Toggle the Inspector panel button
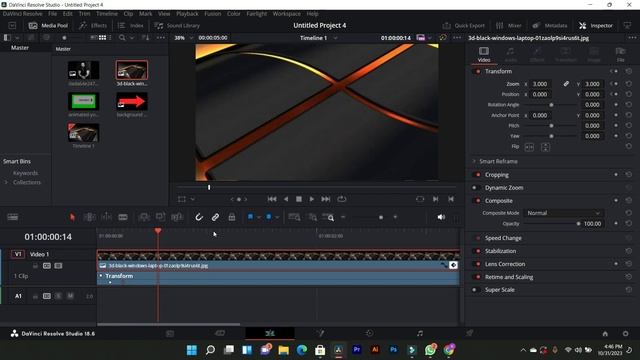 pyautogui.click(x=596, y=25)
